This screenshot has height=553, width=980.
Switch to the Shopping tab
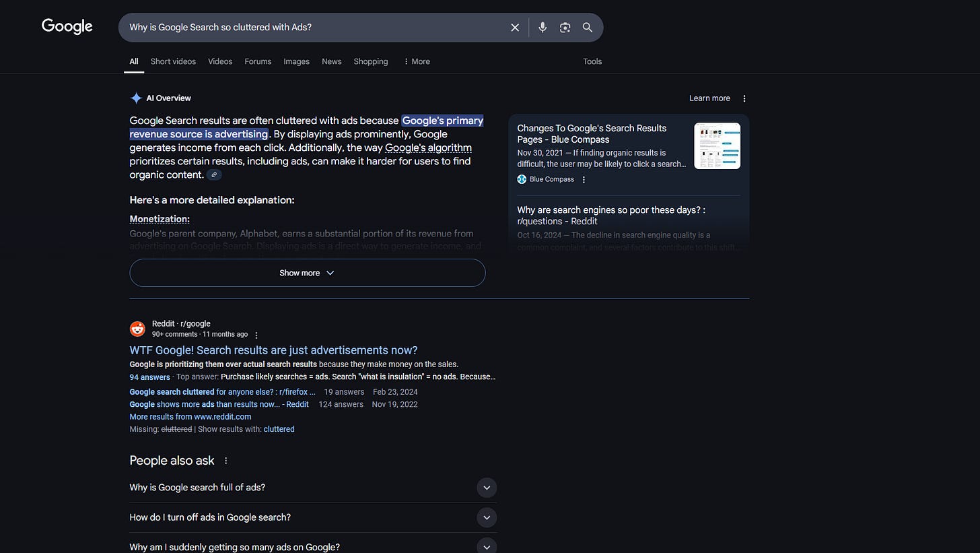(x=371, y=61)
